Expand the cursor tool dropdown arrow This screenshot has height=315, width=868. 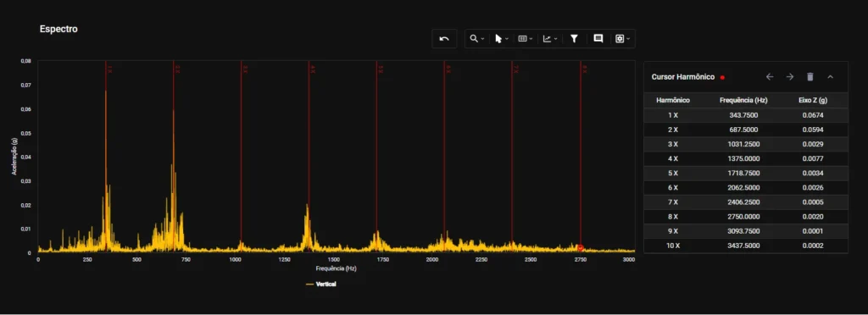507,39
